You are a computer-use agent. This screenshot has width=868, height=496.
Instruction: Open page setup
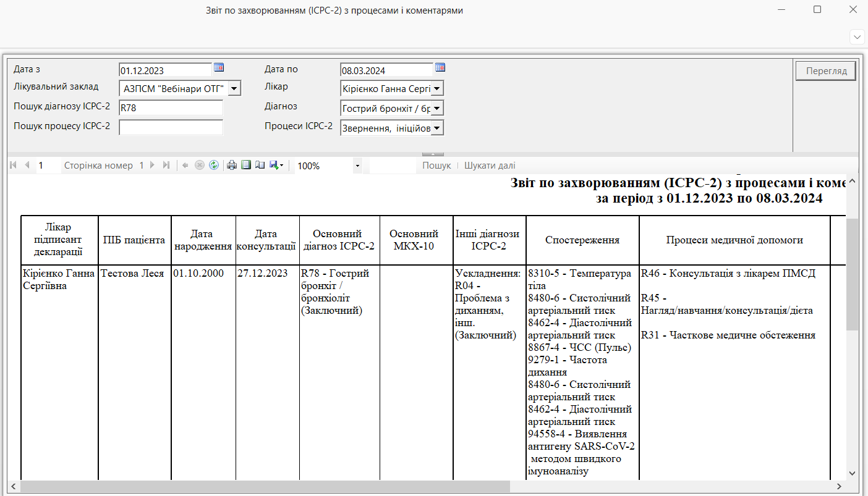click(x=260, y=166)
